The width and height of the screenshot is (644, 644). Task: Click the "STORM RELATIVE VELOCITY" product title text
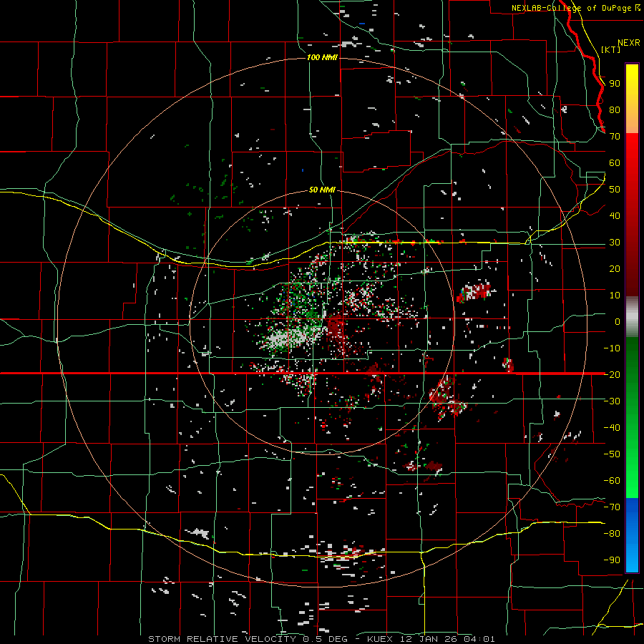pos(222,639)
